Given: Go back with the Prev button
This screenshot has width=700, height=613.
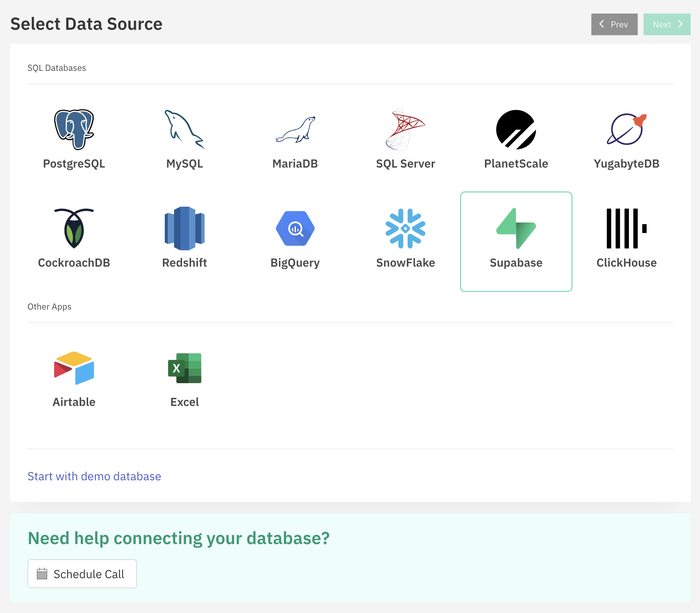Looking at the screenshot, I should 614,24.
